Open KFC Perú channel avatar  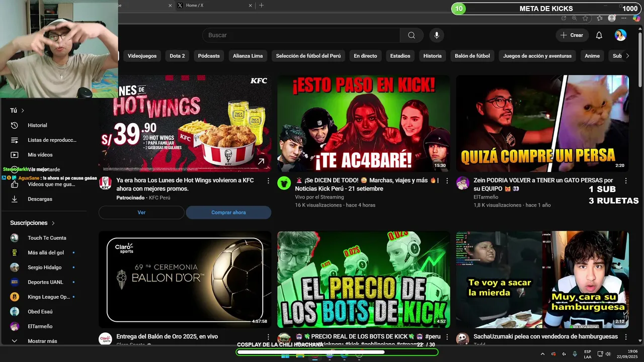click(x=105, y=183)
